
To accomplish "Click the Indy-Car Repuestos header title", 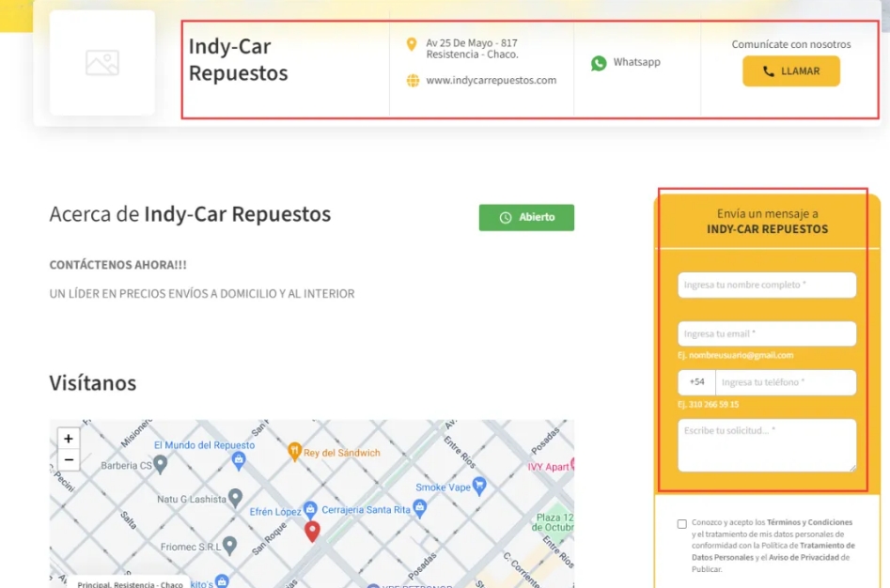I will 239,59.
